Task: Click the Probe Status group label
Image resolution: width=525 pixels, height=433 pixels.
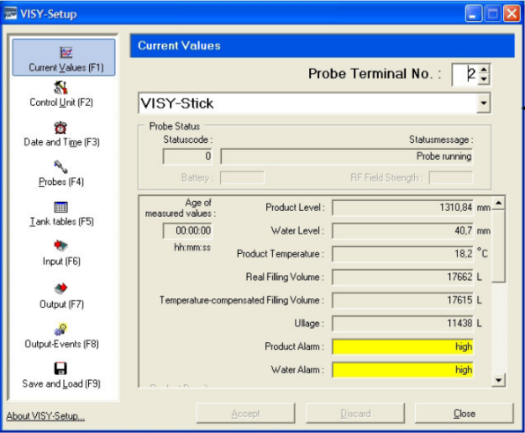Action: (x=174, y=126)
